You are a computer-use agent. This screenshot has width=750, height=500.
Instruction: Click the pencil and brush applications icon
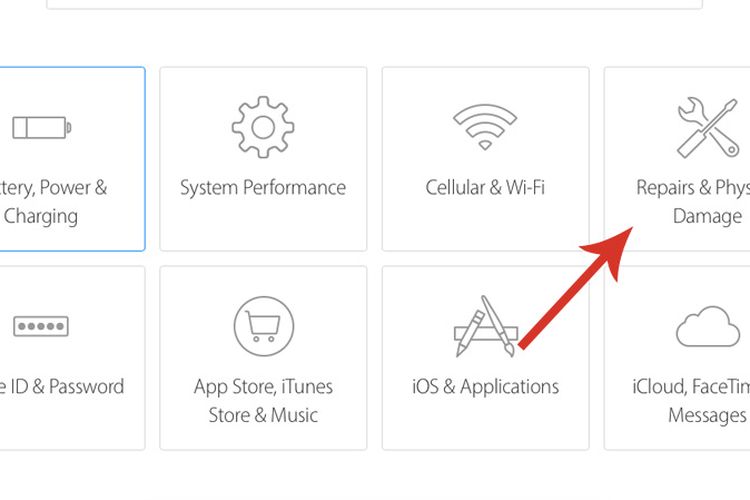[485, 326]
